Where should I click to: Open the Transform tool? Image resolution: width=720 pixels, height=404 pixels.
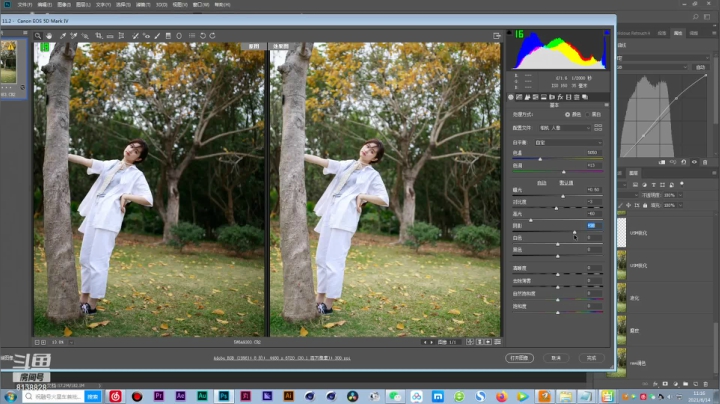(122, 36)
